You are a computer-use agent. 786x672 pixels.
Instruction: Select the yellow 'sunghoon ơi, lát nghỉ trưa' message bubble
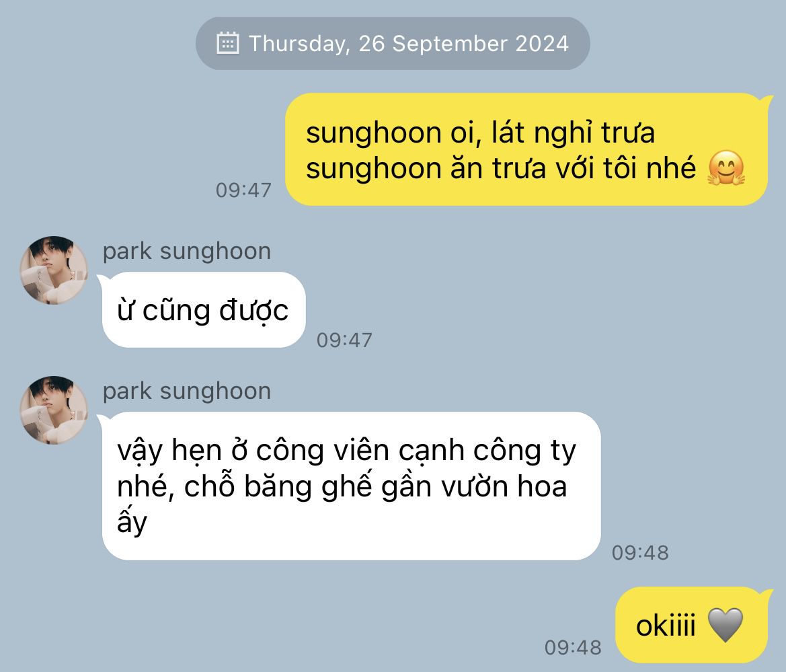pos(527,149)
